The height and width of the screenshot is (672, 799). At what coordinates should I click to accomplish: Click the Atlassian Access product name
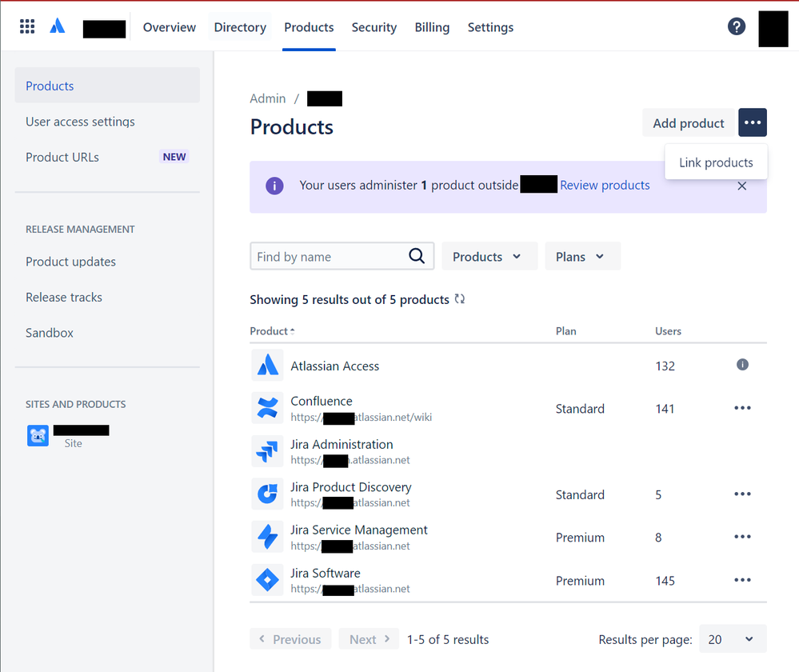click(335, 366)
